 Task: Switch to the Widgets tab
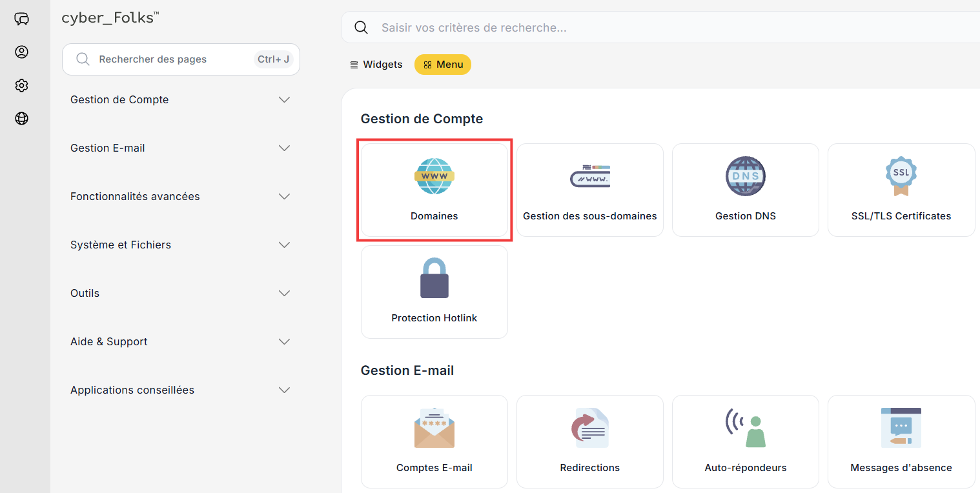point(376,65)
